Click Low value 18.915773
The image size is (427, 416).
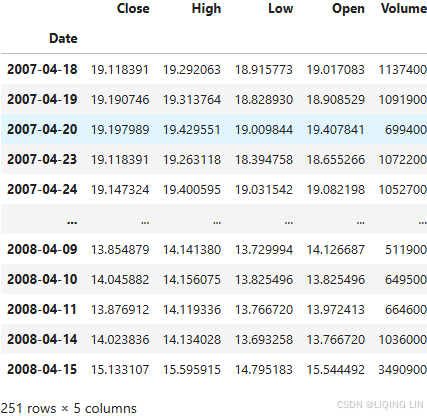(x=264, y=70)
